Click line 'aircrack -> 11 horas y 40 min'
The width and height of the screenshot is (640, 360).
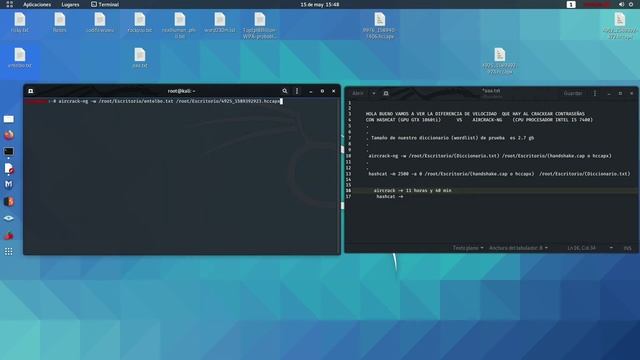[x=412, y=191]
